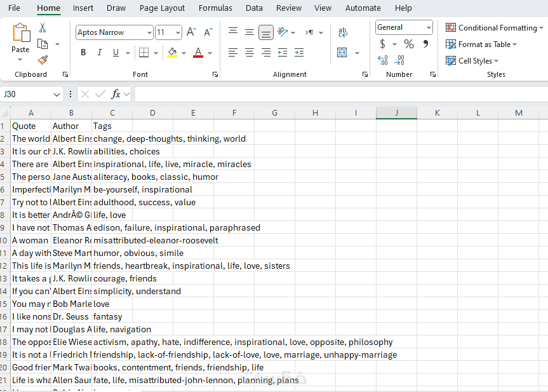Screen dimensions: 548x392
Task: Open Merge & Center dropdown arrow
Action: [x=357, y=53]
